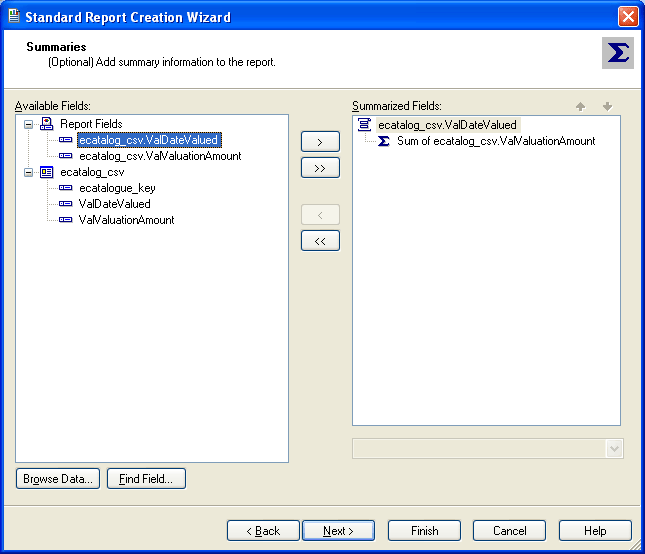Click the field icon next to ecatalogue_key
The width and height of the screenshot is (645, 554).
tap(66, 188)
